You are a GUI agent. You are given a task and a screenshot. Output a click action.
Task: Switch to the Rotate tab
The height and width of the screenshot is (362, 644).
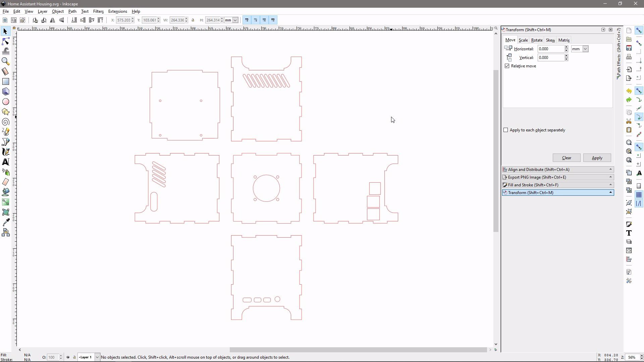tap(537, 40)
